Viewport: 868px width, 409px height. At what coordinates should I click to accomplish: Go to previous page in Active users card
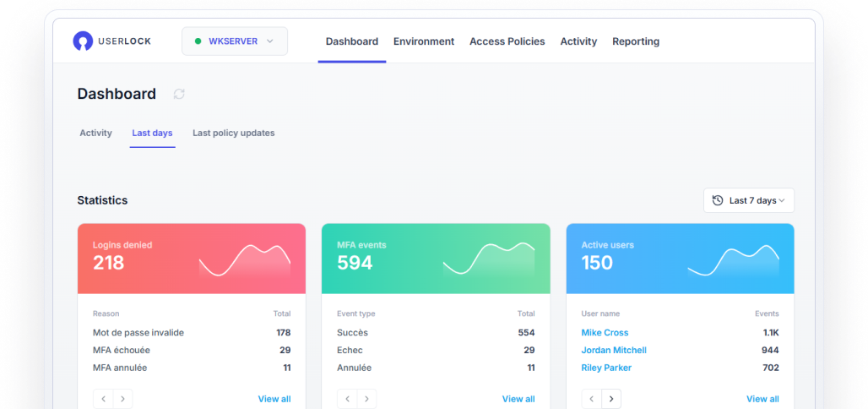(x=591, y=399)
